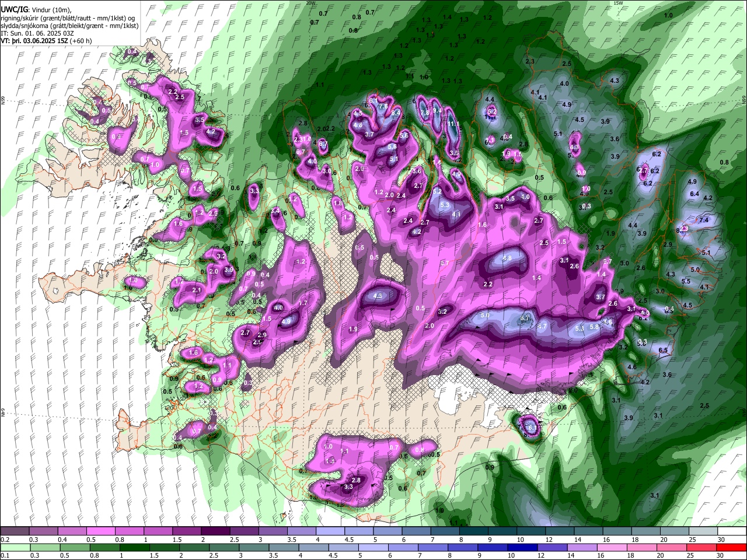
Task: Click the darkest purple swatch at 2, upper row
Action: (215, 531)
